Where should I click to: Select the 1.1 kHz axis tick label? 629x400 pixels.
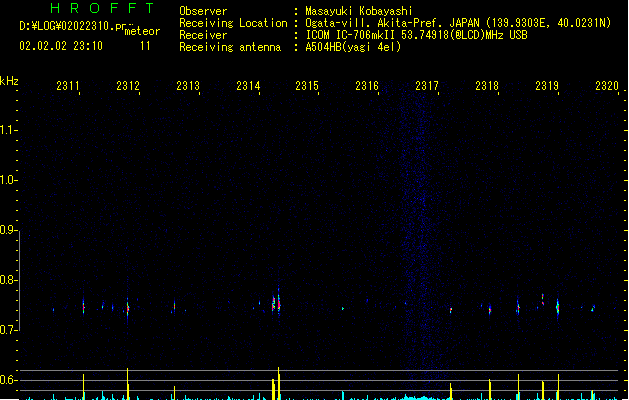click(8, 130)
